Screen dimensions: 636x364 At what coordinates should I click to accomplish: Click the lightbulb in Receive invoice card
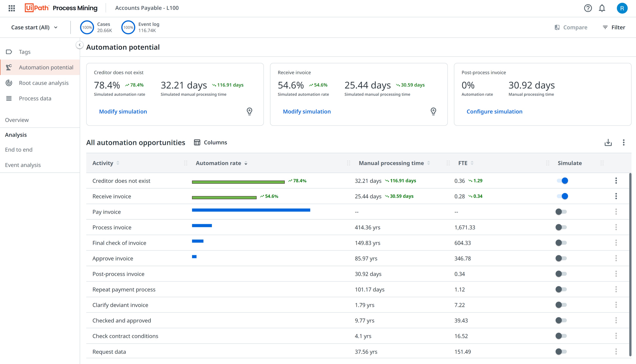coord(433,111)
